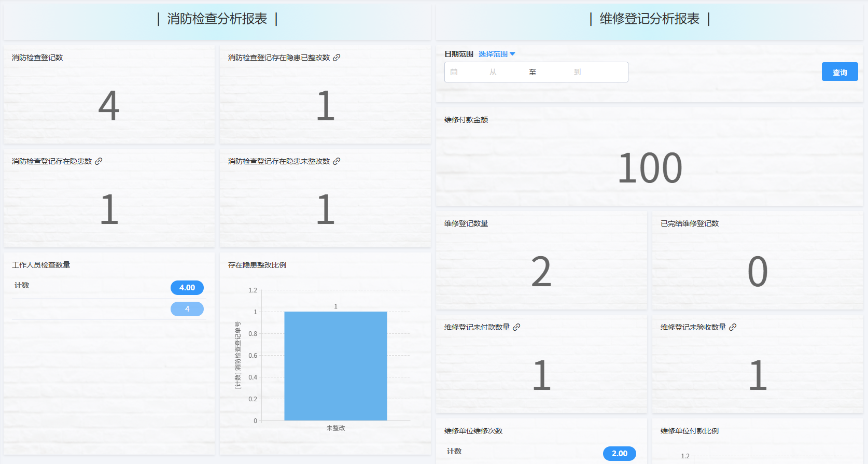
Task: Click the 消防检查登记数 value 4
Action: tap(109, 106)
